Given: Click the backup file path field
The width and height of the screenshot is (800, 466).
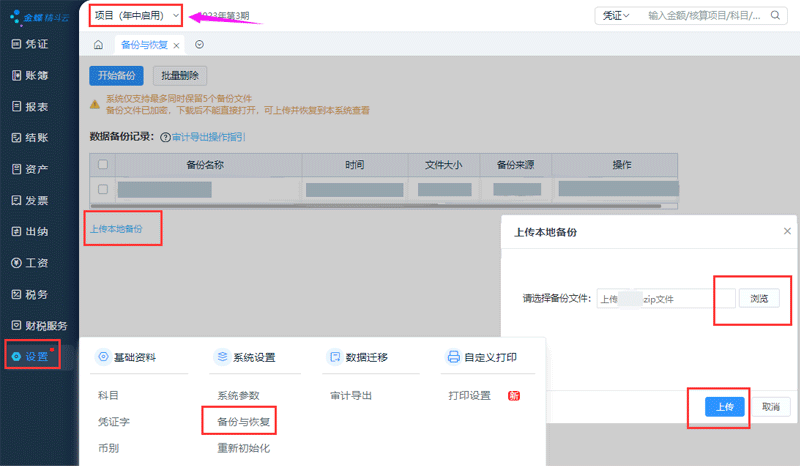Looking at the screenshot, I should (x=666, y=299).
